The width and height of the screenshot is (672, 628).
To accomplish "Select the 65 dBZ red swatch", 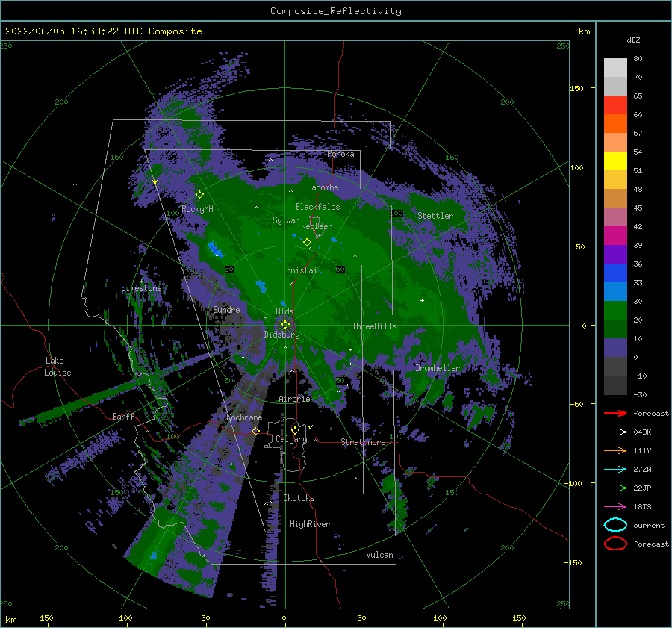I will 615,105.
